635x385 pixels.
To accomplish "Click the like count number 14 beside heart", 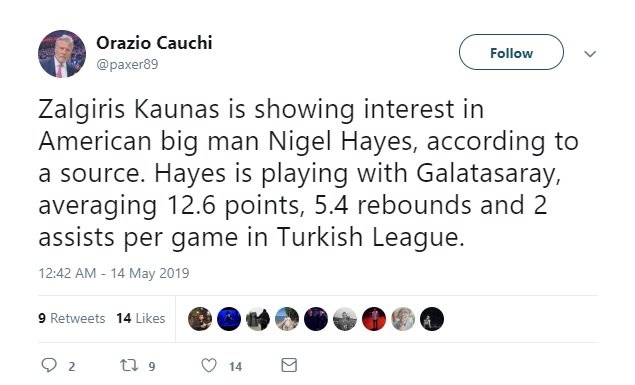I will click(x=235, y=367).
